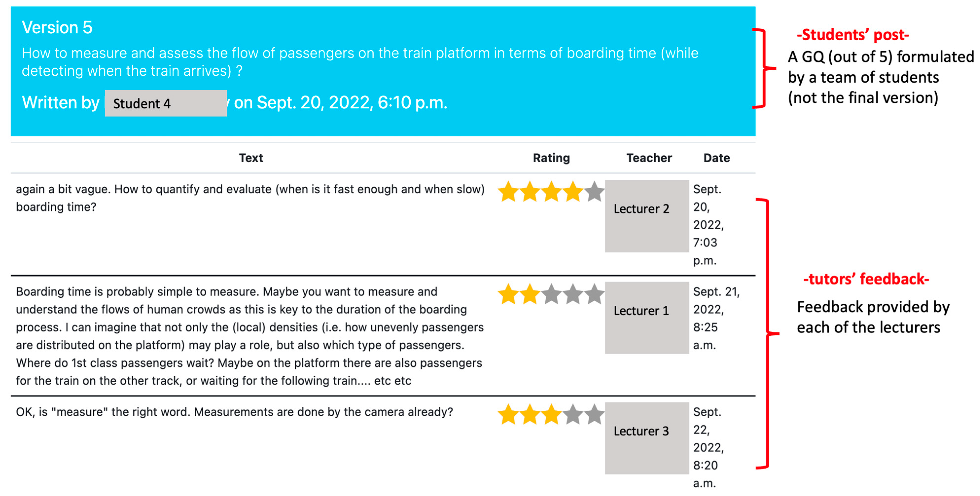This screenshot has width=980, height=496.
Task: Click the fifth star in Lecturer 1's rating
Action: (594, 294)
